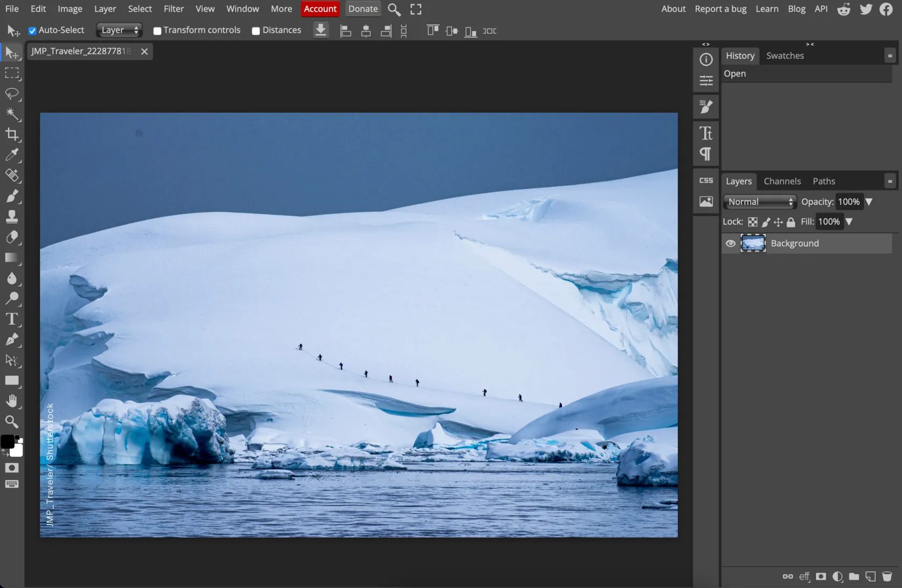Switch to the Channels tab
Screen dimensions: 902x588
coord(782,181)
